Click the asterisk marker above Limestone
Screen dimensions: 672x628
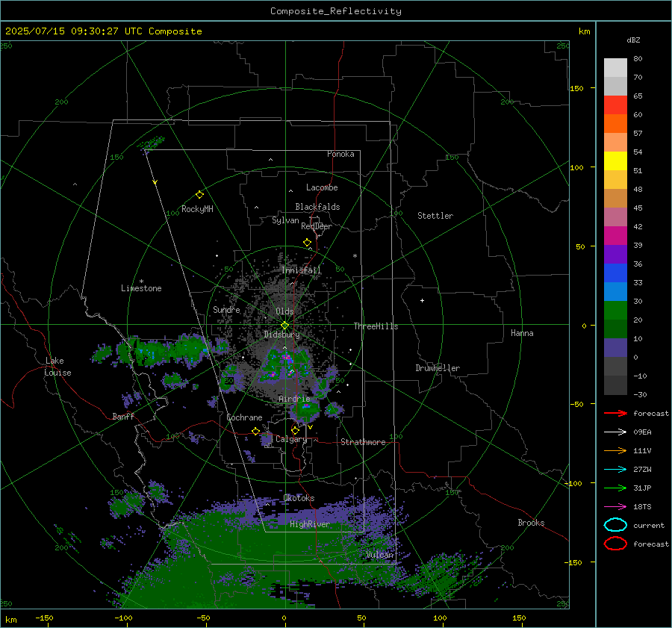pos(141,282)
